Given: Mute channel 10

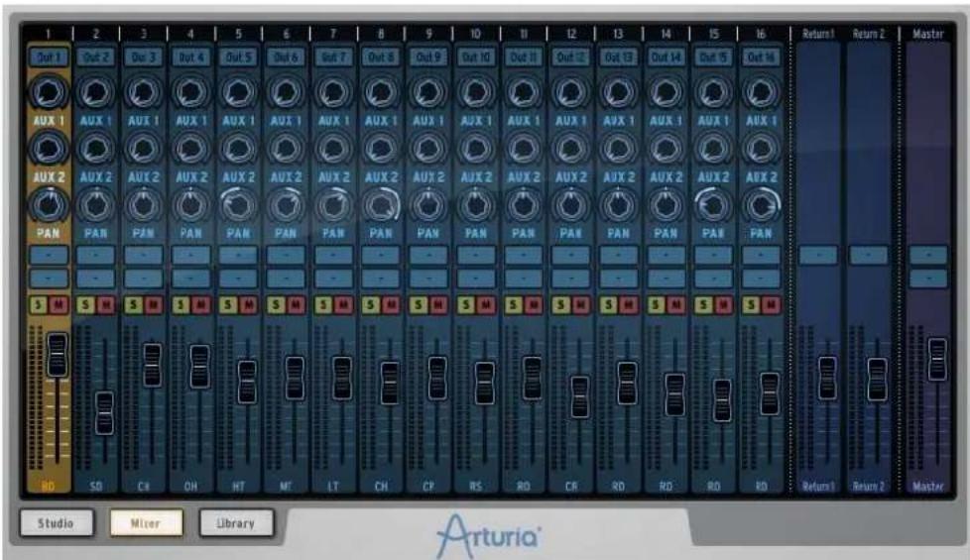Looking at the screenshot, I should [486, 304].
